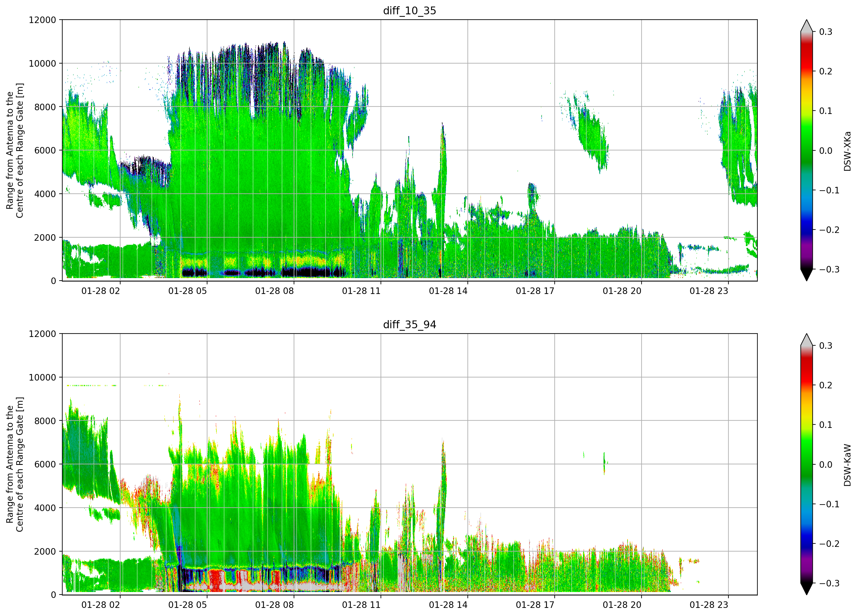Click the y-axis range label of diff_10_35 plot
Screen dimensions: 858x616
15,150
